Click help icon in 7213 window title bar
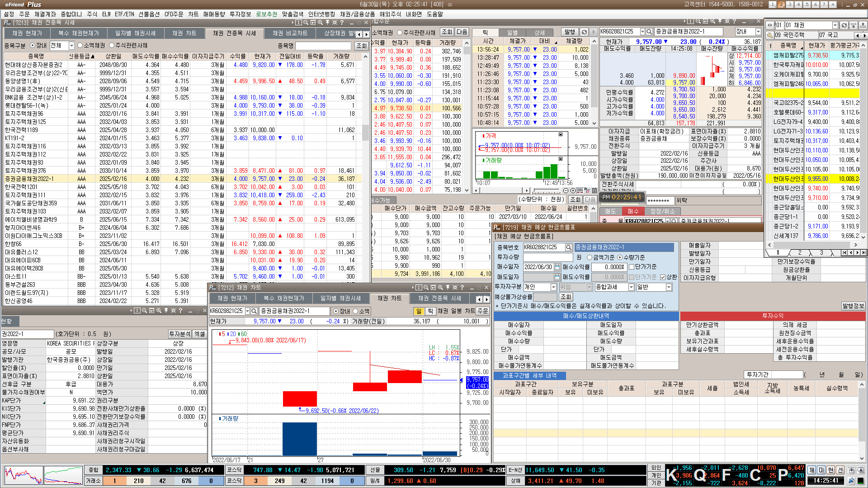This screenshot has height=488, width=868. (x=342, y=22)
